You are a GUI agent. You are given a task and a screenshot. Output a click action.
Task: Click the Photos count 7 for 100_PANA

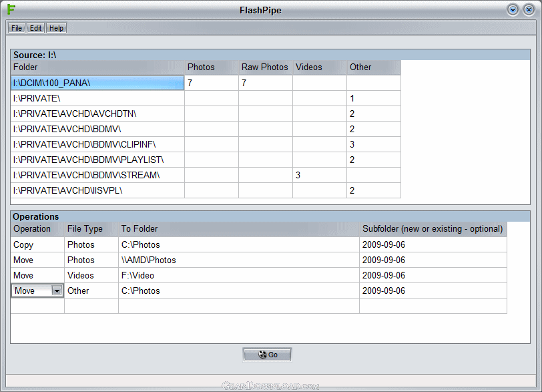212,83
